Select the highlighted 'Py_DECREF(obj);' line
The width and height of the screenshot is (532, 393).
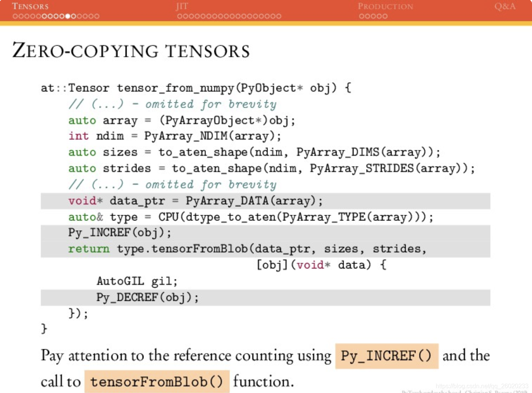265,297
